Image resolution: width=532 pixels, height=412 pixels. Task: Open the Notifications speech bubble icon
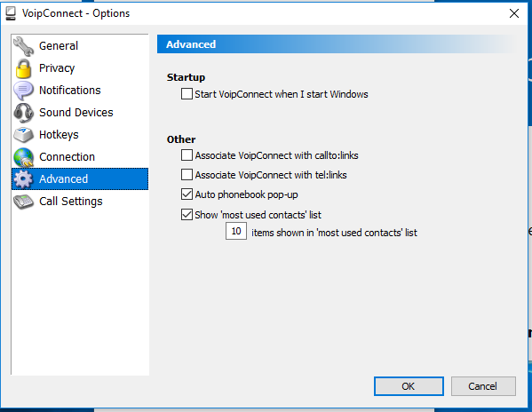(23, 91)
